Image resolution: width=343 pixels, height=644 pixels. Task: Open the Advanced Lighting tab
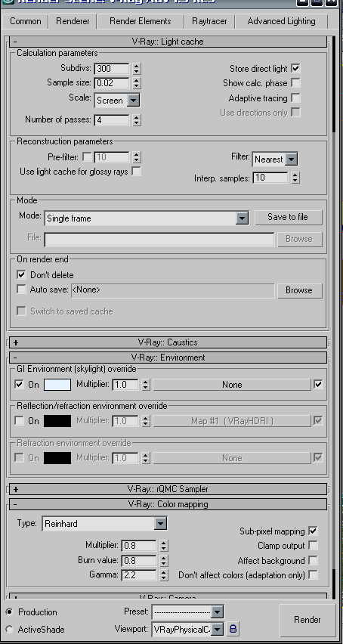(282, 21)
